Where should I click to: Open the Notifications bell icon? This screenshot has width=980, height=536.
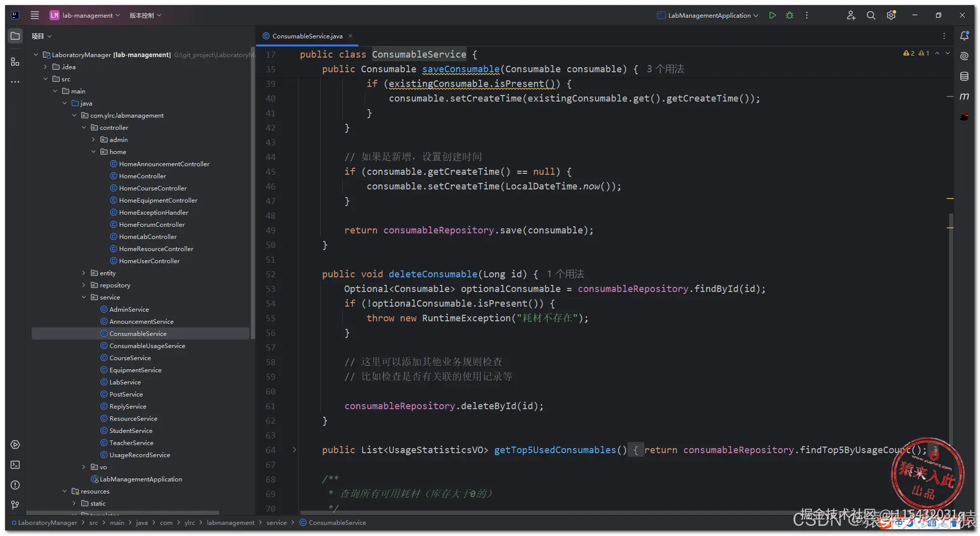click(964, 36)
